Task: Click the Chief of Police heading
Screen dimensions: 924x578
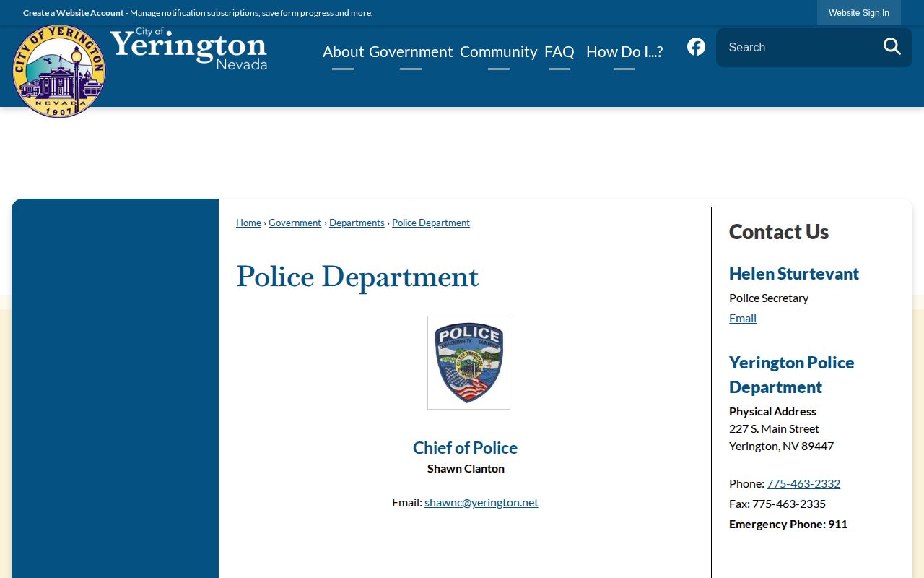Action: click(x=466, y=448)
